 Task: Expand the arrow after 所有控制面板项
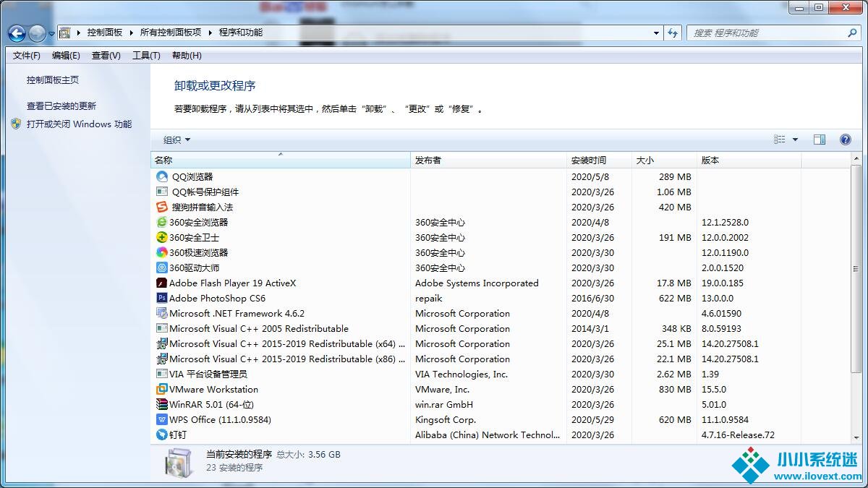tap(210, 33)
